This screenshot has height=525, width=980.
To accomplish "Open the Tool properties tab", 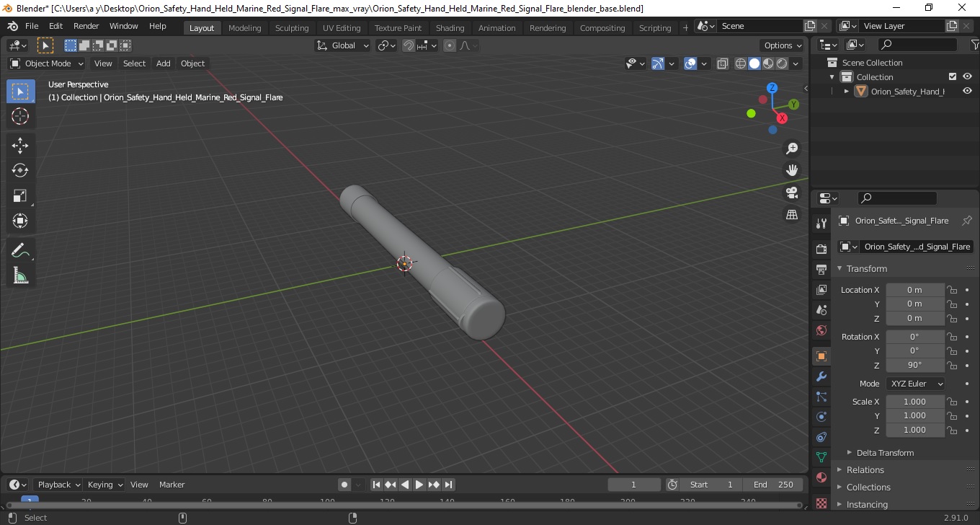I will [x=821, y=224].
